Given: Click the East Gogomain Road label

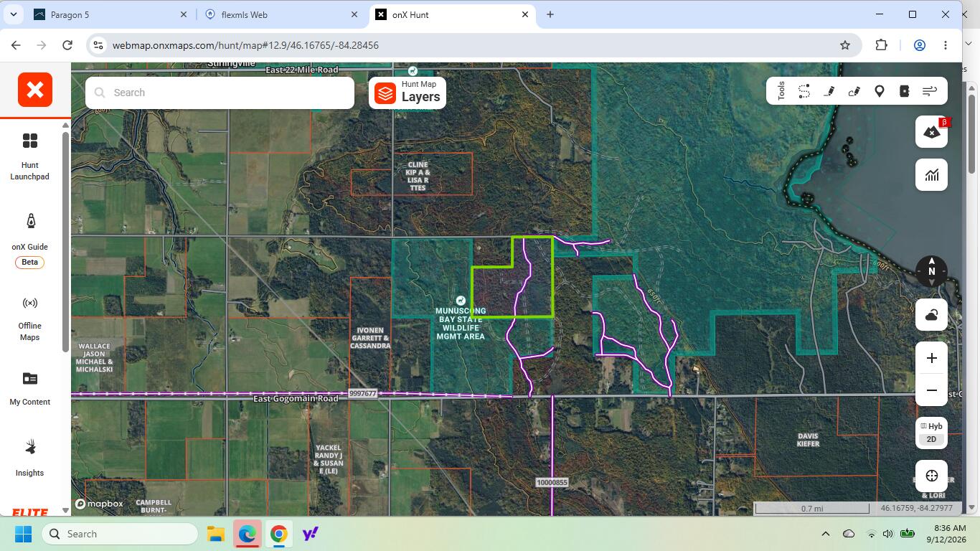Looking at the screenshot, I should coord(296,398).
